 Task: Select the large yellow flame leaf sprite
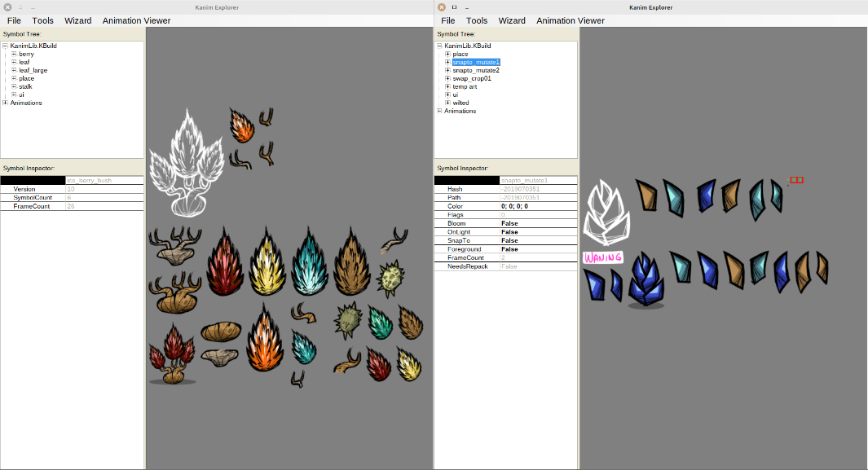click(267, 261)
